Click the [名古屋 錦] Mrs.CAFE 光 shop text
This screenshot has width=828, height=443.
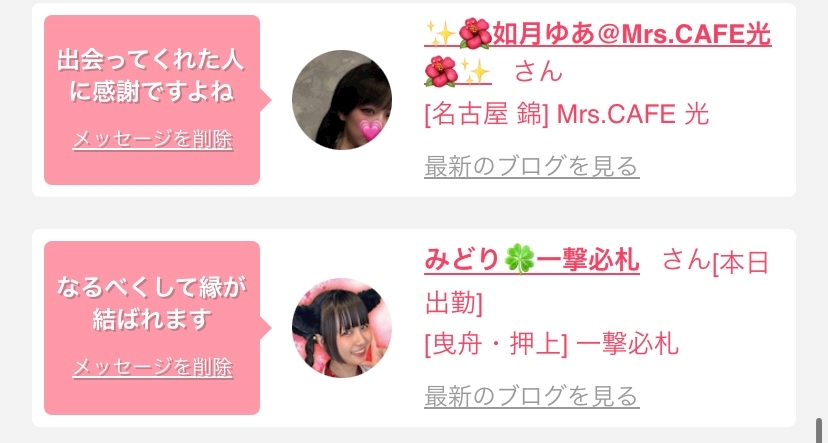[567, 115]
